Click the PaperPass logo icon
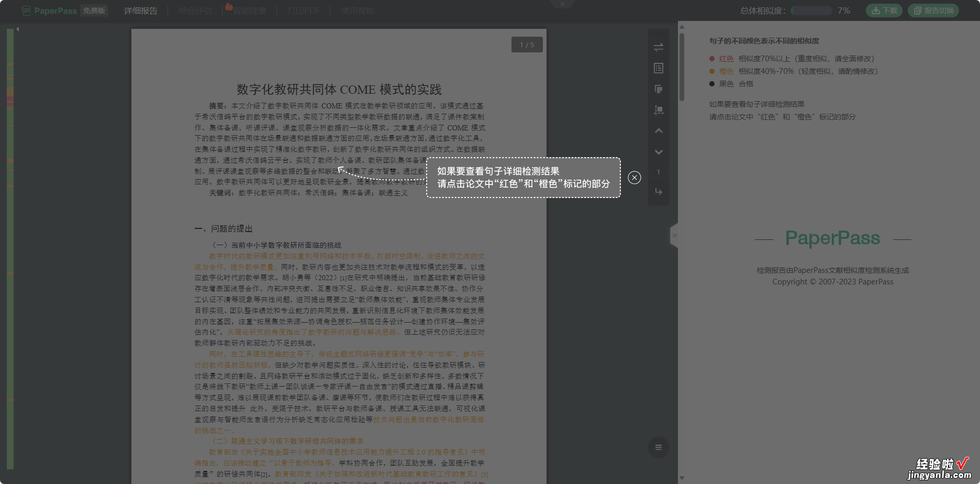 pos(26,10)
